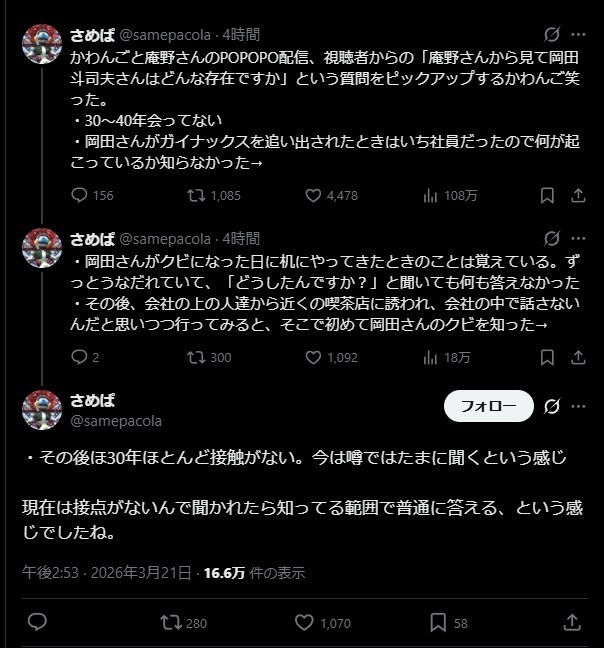This screenshot has width=604, height=648.
Task: Share the first tweet via share icon
Action: 580,195
